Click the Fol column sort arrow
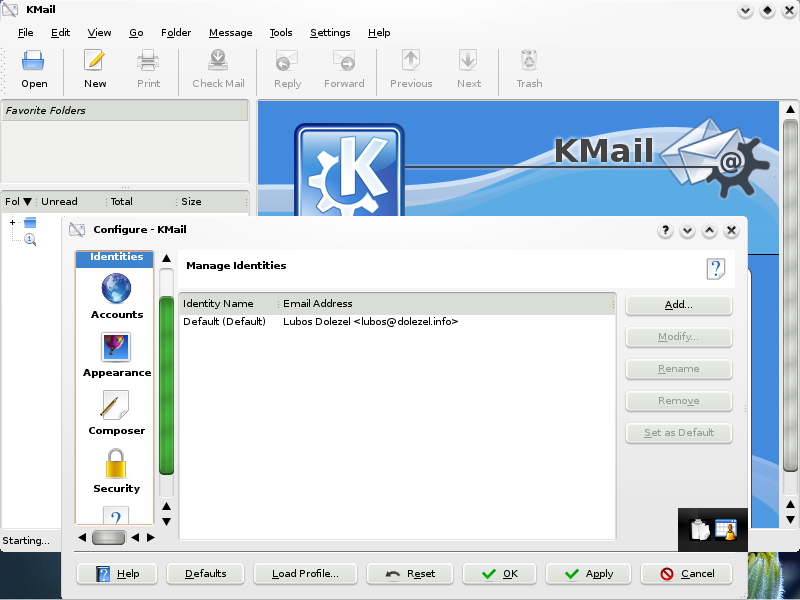 point(28,202)
